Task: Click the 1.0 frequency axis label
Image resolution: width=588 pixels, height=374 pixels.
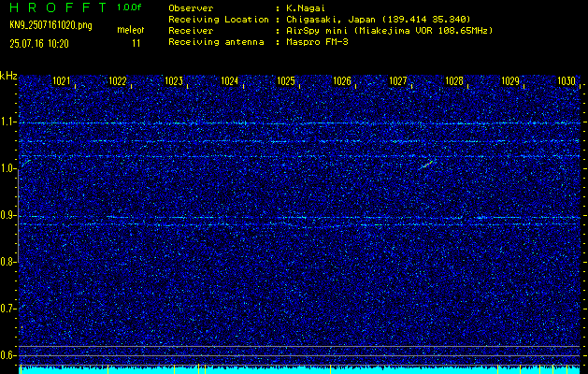Action: [x=7, y=169]
